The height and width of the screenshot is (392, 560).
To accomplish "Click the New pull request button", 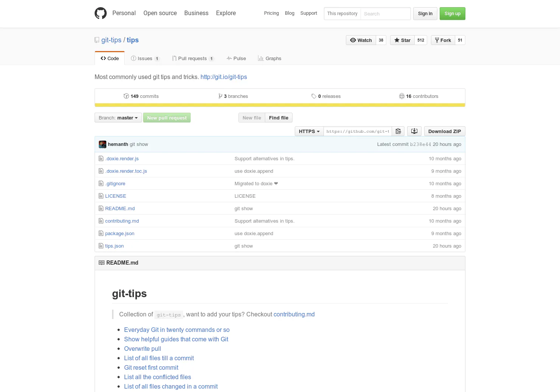I will tap(167, 118).
